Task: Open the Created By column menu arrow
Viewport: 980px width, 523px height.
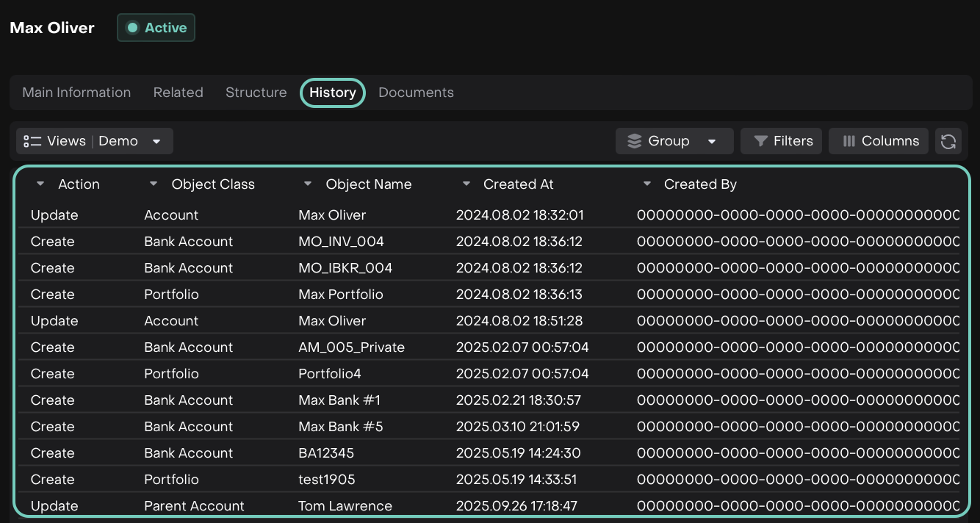Action: [x=646, y=184]
